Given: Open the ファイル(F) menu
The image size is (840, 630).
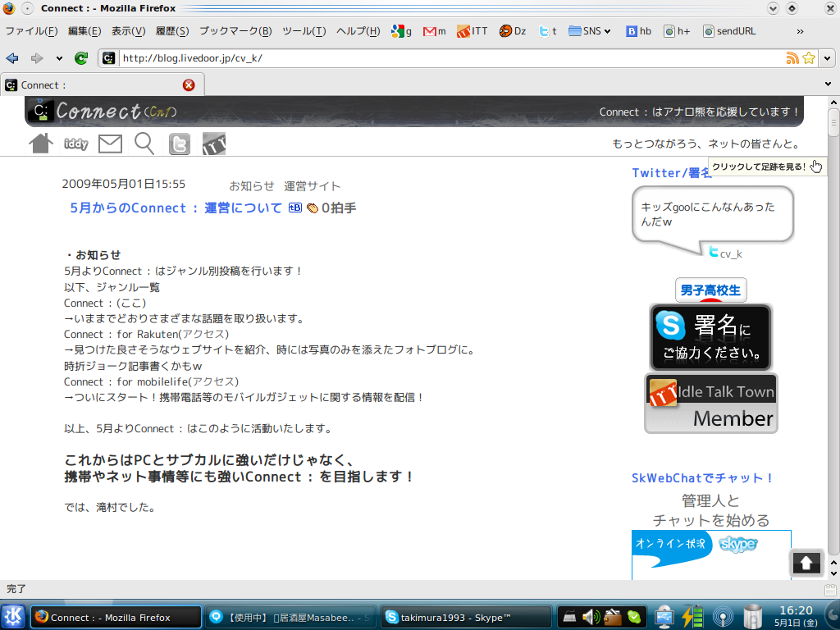Looking at the screenshot, I should tap(31, 31).
